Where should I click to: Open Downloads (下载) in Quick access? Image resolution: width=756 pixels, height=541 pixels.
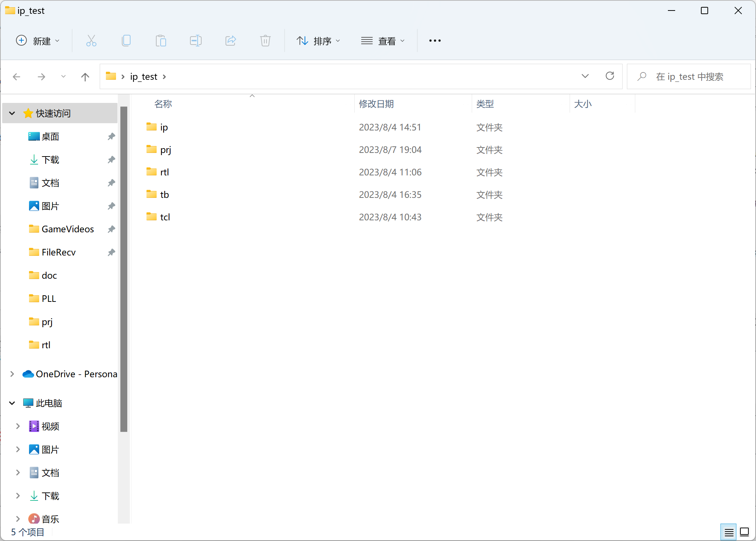[50, 160]
